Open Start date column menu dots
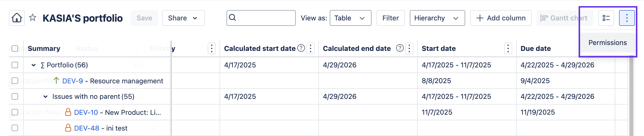The height and width of the screenshot is (136, 644). point(508,48)
